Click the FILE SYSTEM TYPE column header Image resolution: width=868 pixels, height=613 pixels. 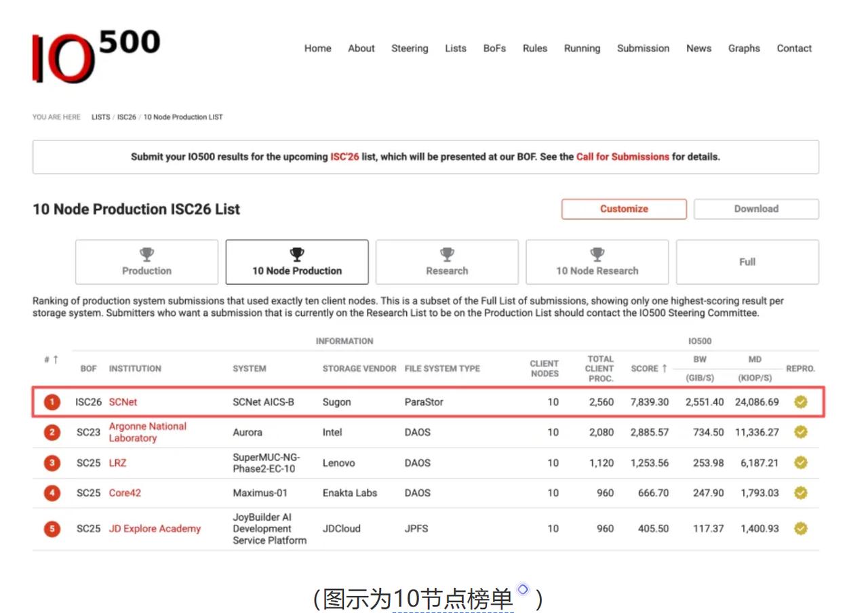pyautogui.click(x=442, y=368)
